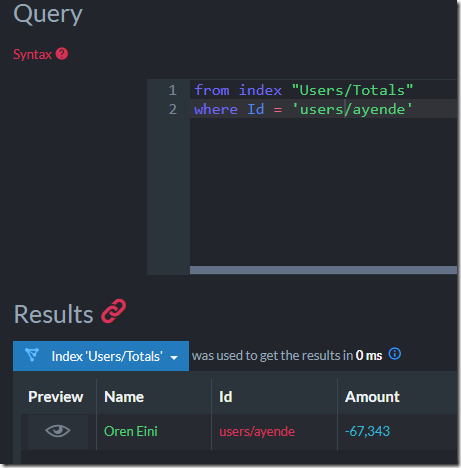461x468 pixels.
Task: Click the info icon next to 0 ms
Action: click(395, 354)
